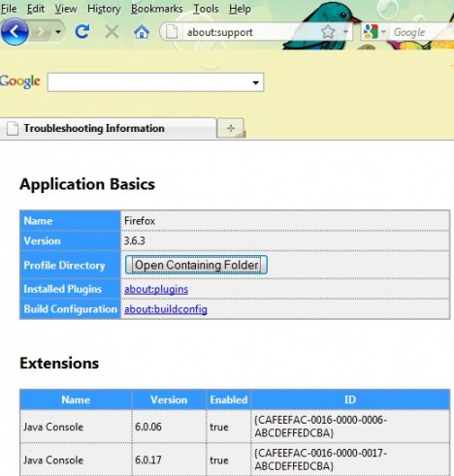Open a new tab with the plus button
Image resolution: width=454 pixels, height=476 pixels.
click(231, 128)
